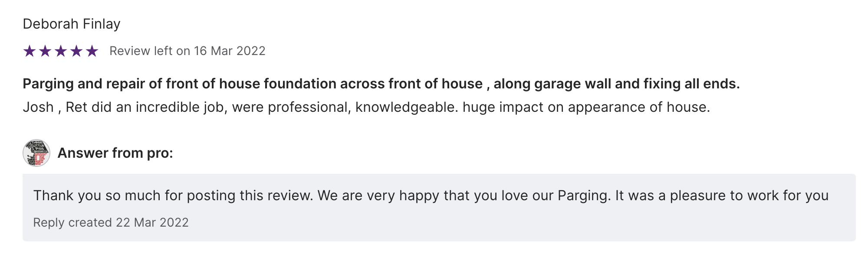This screenshot has height=260, width=868.
Task: Click reviewer name Deborah Finlay
Action: click(x=72, y=24)
